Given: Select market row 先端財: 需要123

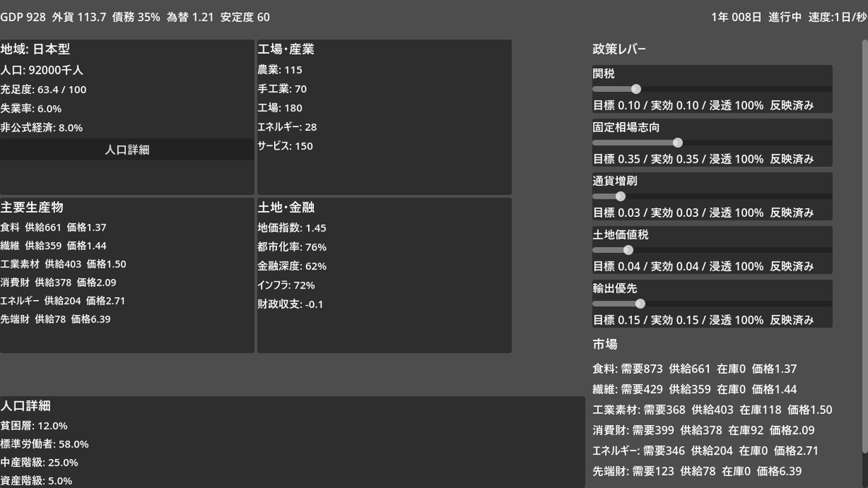Looking at the screenshot, I should tap(696, 471).
